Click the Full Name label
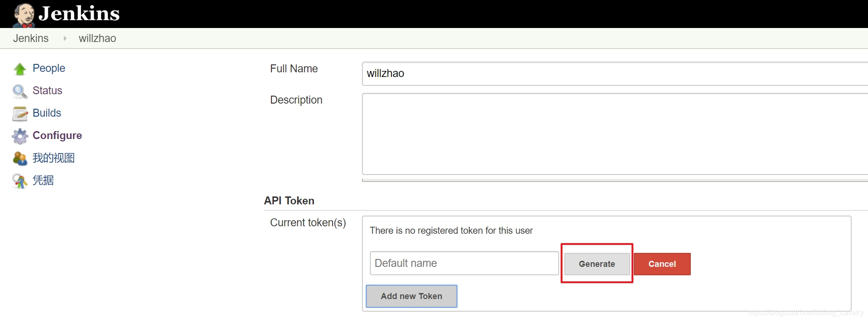 [x=294, y=69]
